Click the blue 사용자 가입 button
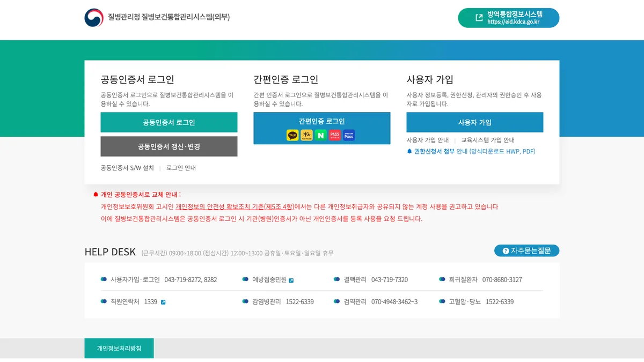The width and height of the screenshot is (644, 362). click(x=474, y=122)
